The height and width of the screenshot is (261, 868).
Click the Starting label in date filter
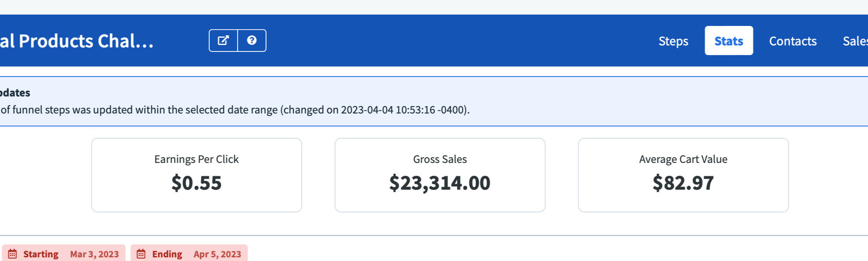[x=40, y=254]
